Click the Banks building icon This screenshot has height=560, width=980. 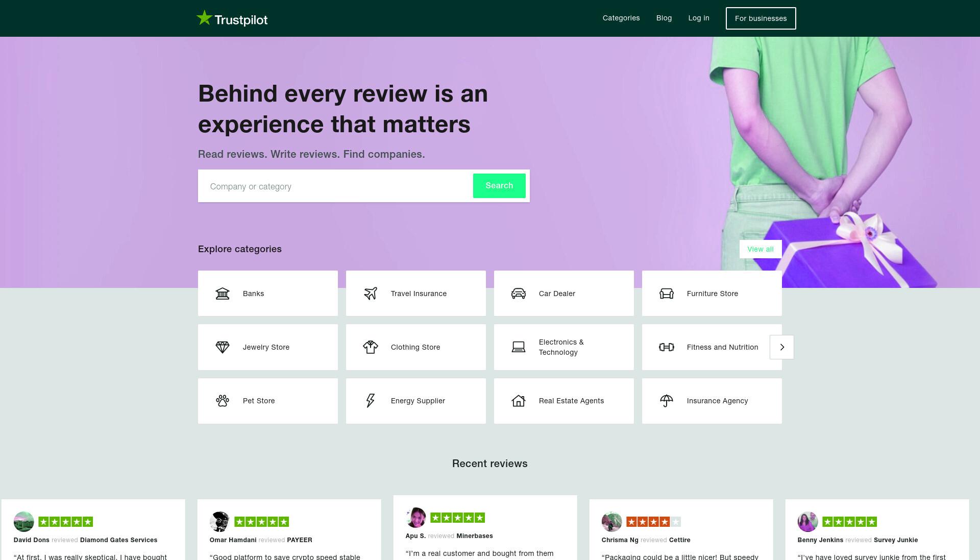pyautogui.click(x=223, y=294)
